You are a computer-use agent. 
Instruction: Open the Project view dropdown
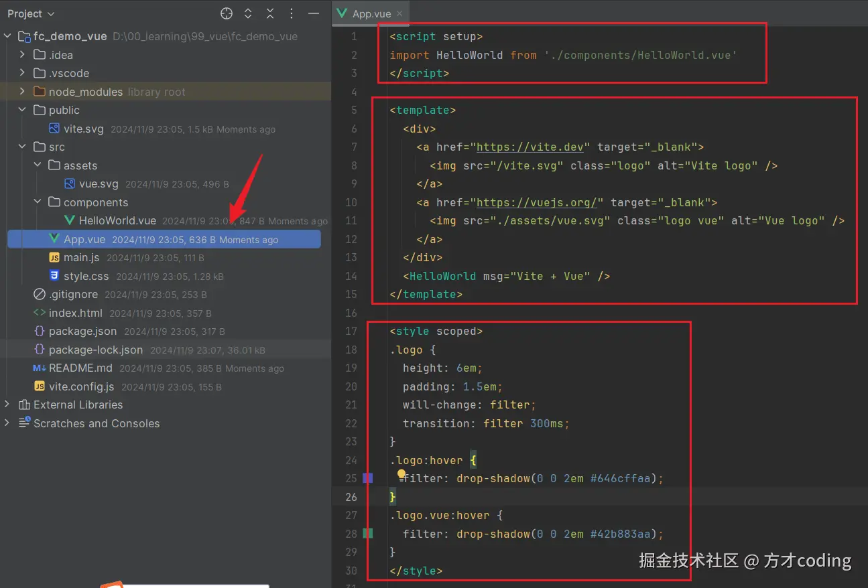click(32, 13)
